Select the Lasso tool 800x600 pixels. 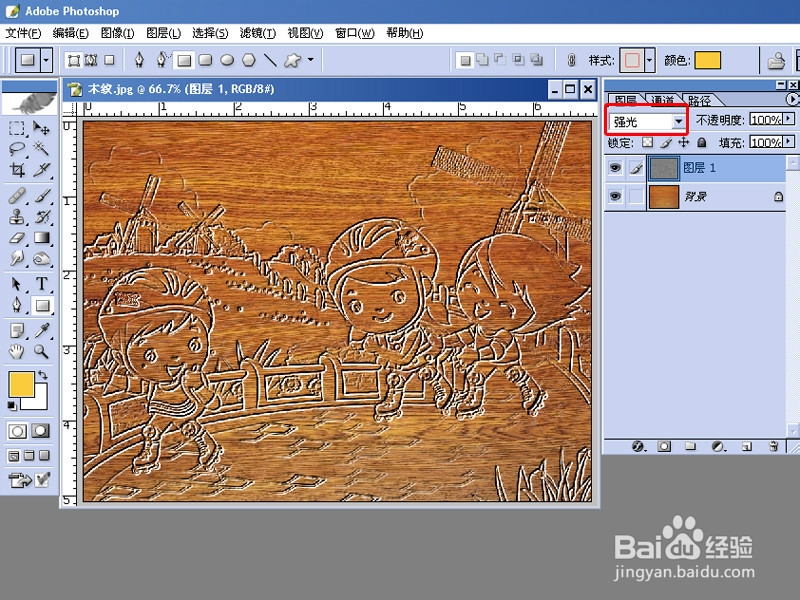(x=16, y=148)
